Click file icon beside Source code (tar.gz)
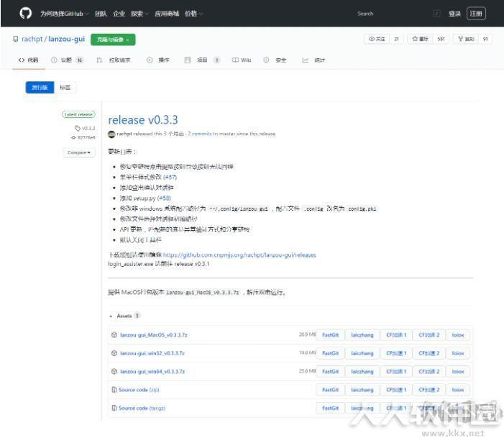 (114, 408)
